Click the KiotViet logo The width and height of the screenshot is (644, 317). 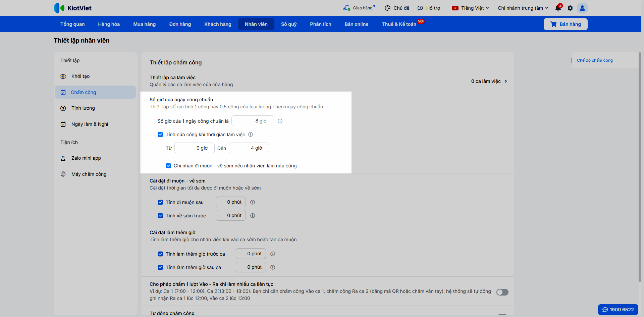click(x=72, y=8)
